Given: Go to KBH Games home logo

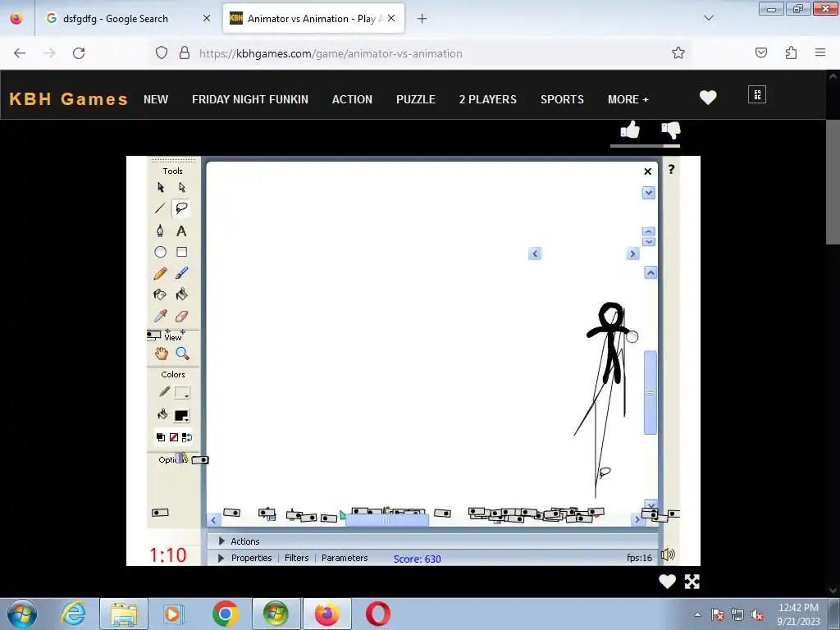Looking at the screenshot, I should (x=69, y=98).
